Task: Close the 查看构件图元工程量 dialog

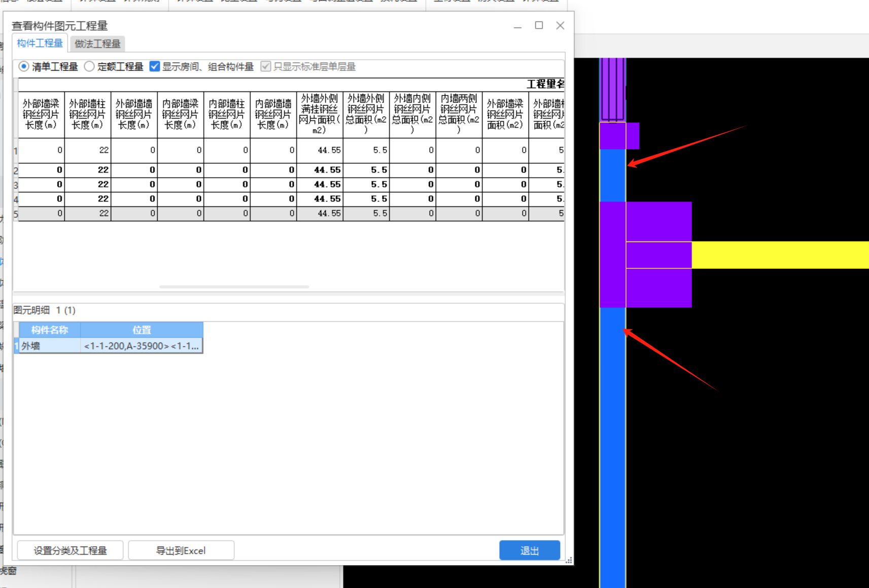Action: [x=560, y=25]
